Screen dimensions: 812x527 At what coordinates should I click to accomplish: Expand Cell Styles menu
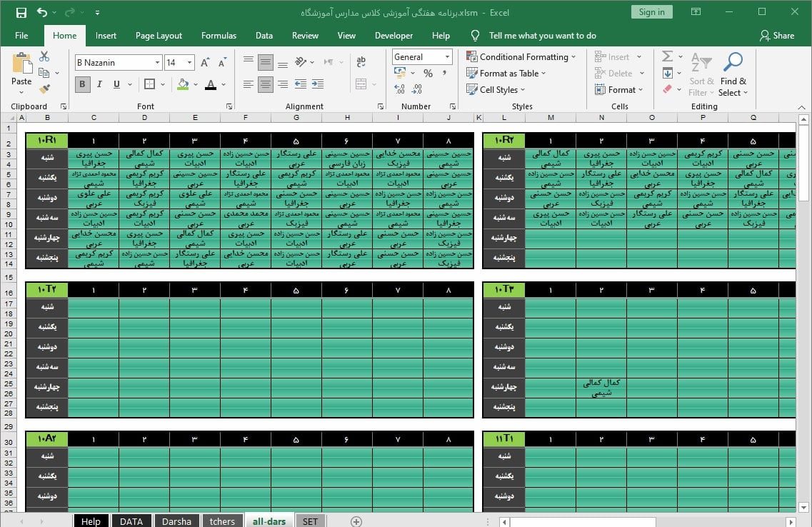coord(496,89)
